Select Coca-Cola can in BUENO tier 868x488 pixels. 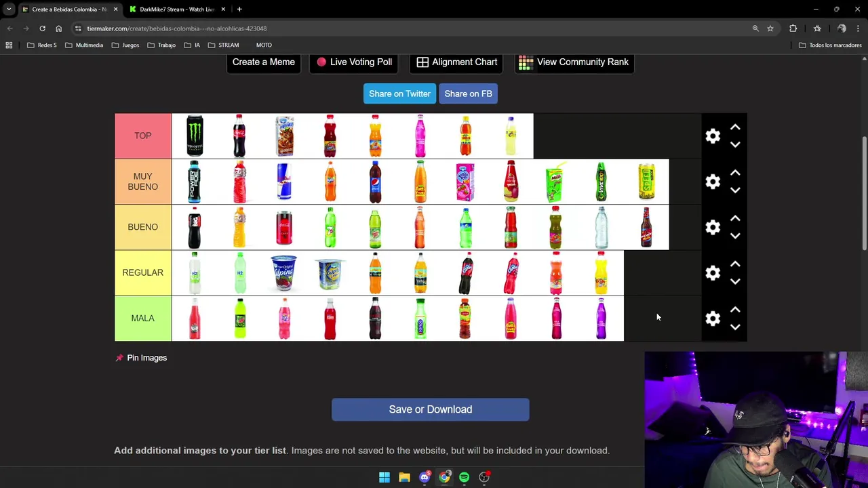(285, 227)
